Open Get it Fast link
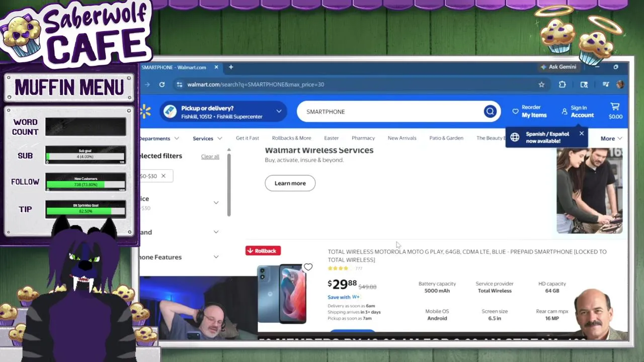The height and width of the screenshot is (362, 644). [248, 138]
